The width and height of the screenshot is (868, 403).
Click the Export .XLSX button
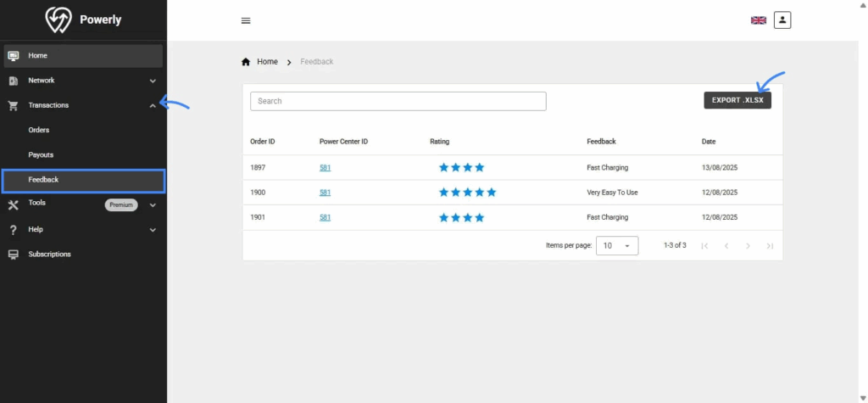[x=737, y=100]
